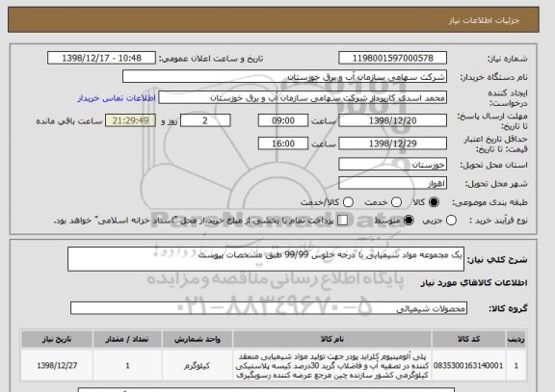Click the شرح کلی نیاز label

click(x=497, y=260)
